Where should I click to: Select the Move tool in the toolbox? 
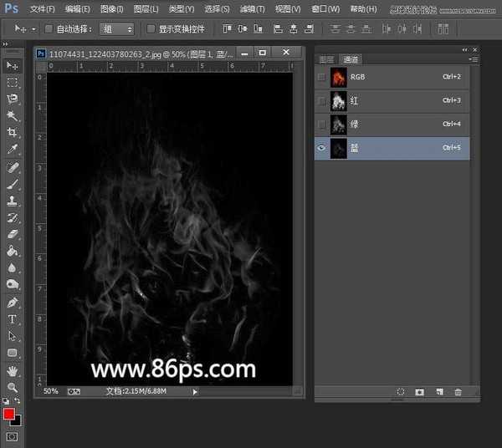coord(12,65)
